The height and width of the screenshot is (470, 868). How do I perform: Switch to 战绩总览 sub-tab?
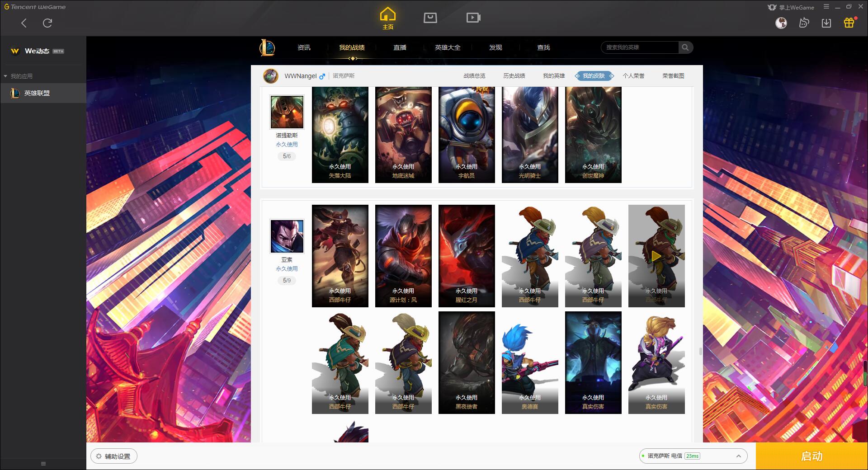(x=474, y=76)
